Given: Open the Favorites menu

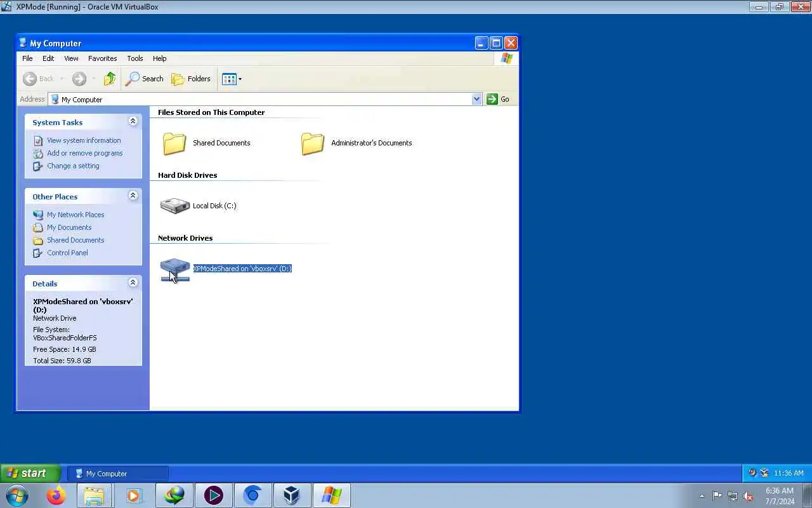Looking at the screenshot, I should (102, 58).
